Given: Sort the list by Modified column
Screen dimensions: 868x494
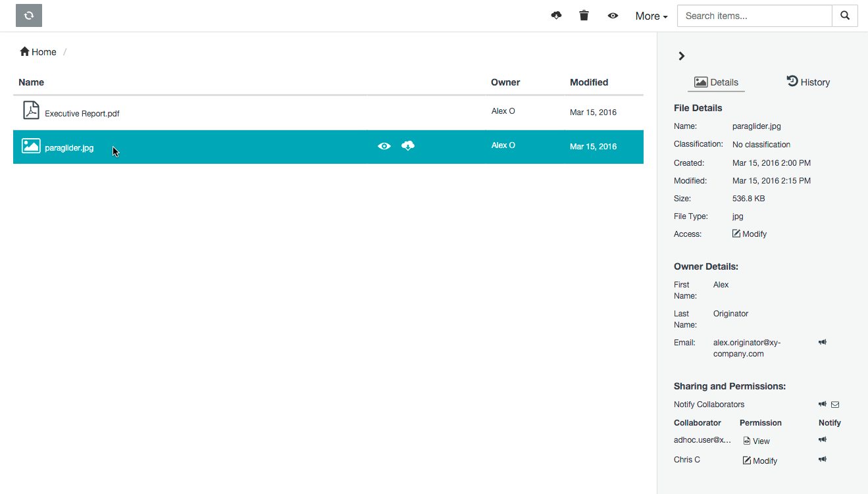Looking at the screenshot, I should tap(588, 82).
